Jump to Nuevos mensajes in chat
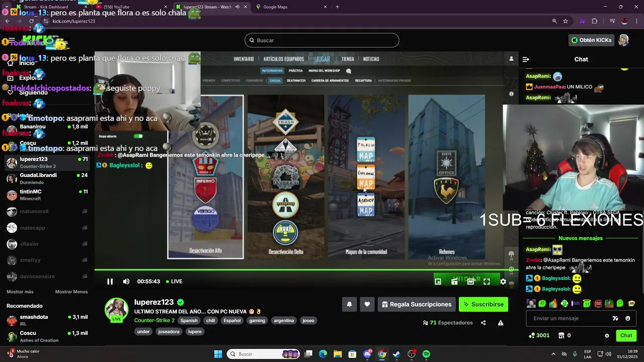 [580, 238]
